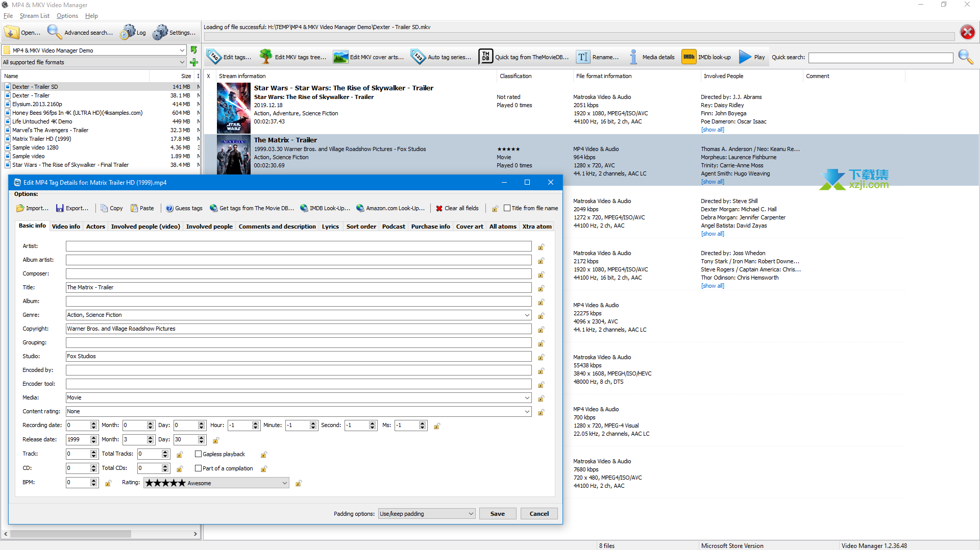
Task: Click the Artist input field
Action: pos(299,246)
